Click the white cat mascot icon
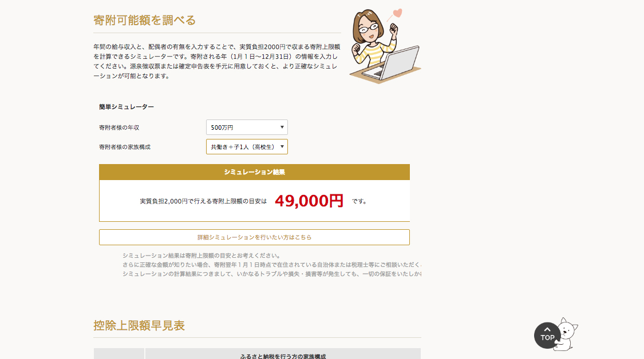Viewport: 644px width, 359px height. (x=567, y=333)
